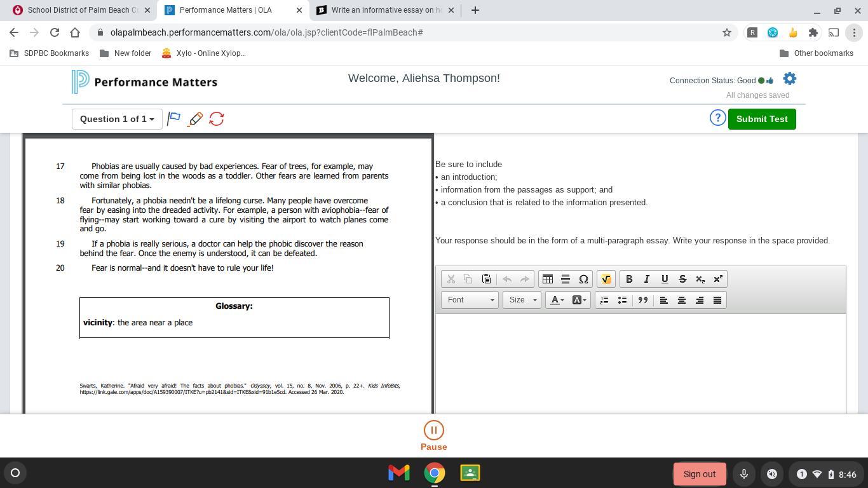This screenshot has width=868, height=488.
Task: Insert a bulleted list
Action: click(622, 300)
